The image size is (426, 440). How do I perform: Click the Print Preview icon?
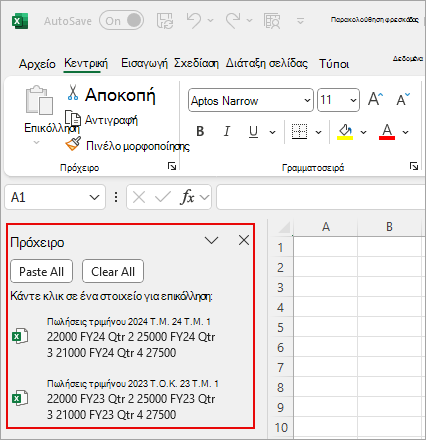pos(272,21)
